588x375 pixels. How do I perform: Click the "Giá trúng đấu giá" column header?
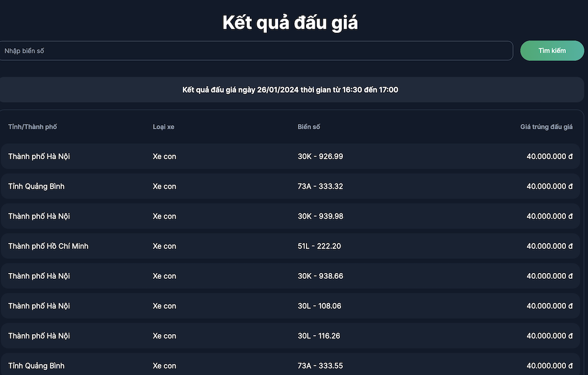pyautogui.click(x=546, y=127)
